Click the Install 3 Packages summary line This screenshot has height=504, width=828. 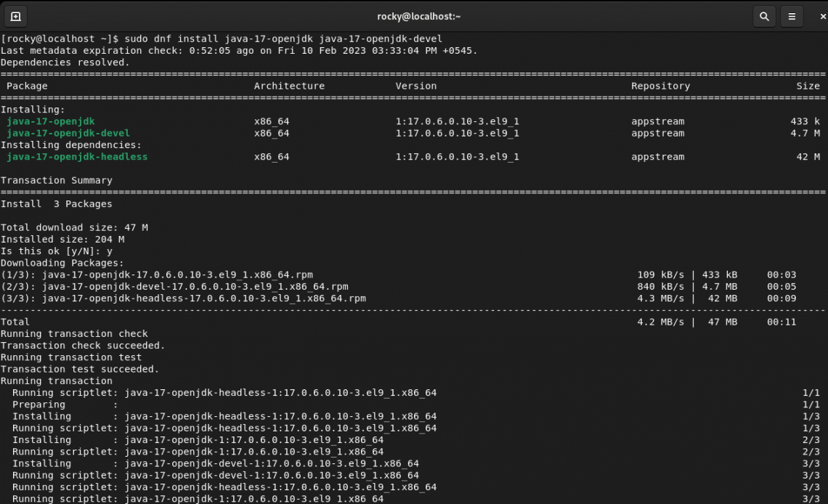(x=56, y=203)
